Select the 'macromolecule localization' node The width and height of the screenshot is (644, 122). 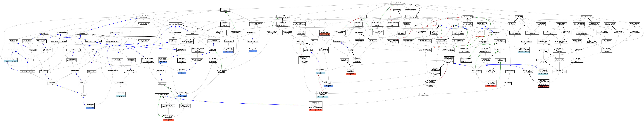click(541, 24)
